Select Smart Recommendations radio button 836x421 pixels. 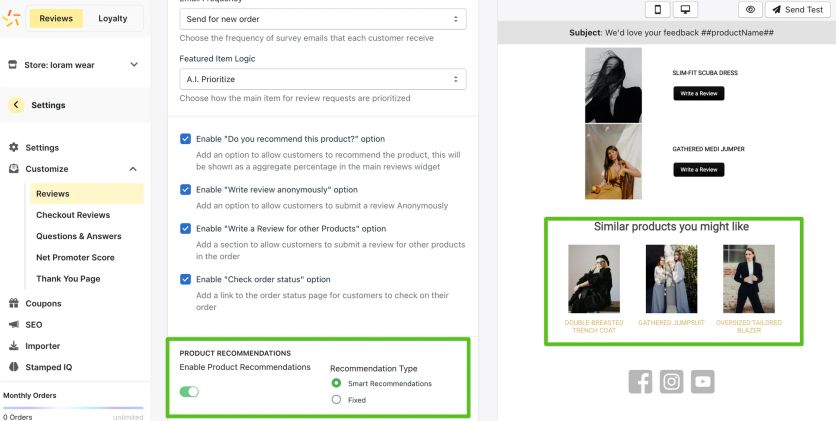tap(336, 383)
